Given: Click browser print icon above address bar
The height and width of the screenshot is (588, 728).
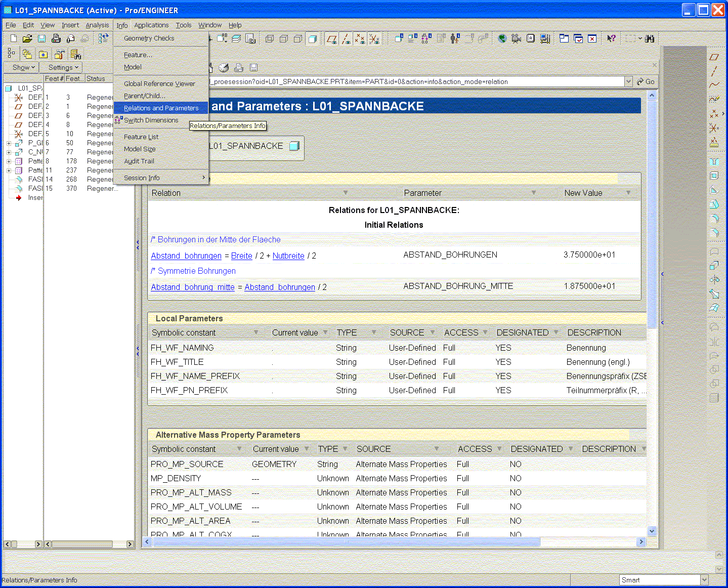Looking at the screenshot, I should pos(239,68).
